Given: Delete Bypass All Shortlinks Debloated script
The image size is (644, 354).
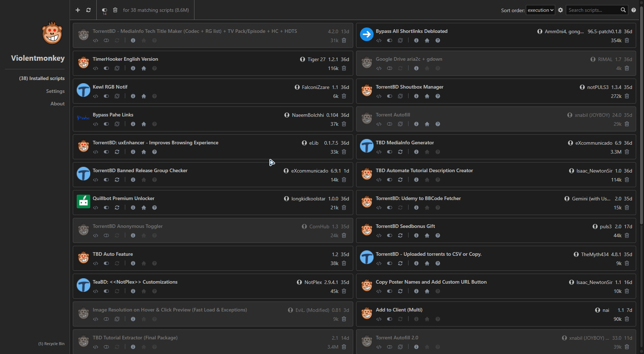Looking at the screenshot, I should (x=627, y=40).
